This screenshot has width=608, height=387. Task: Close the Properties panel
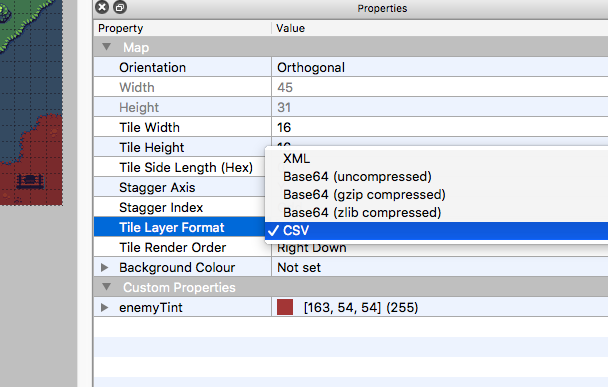coord(102,7)
